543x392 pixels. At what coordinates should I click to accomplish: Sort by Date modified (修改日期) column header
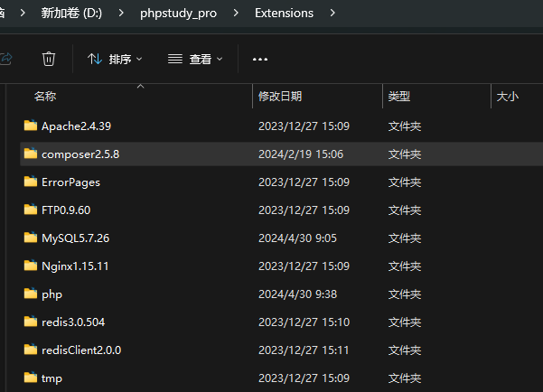tap(280, 97)
